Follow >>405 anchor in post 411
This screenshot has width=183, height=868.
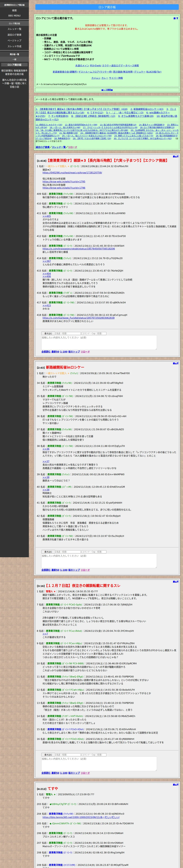[46, 216]
